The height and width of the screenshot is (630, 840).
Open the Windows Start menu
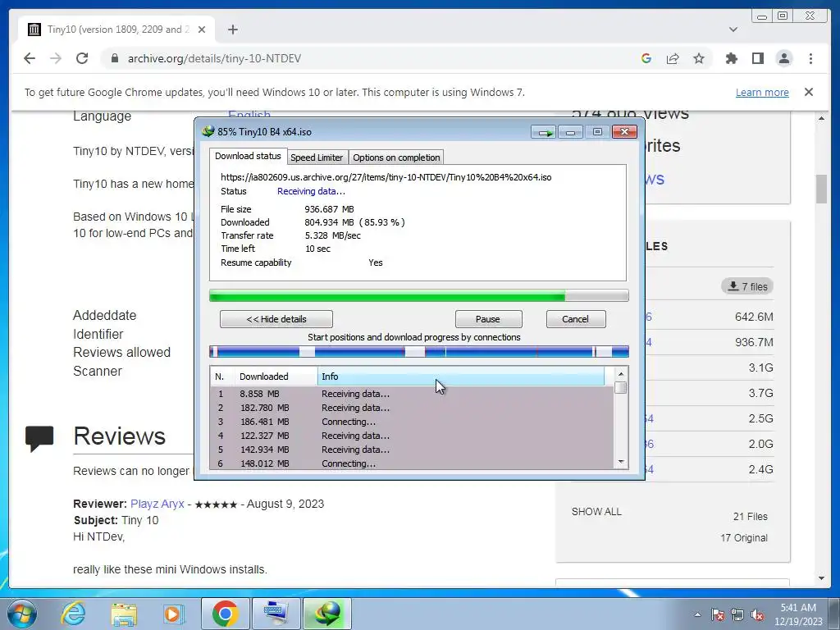coord(21,614)
